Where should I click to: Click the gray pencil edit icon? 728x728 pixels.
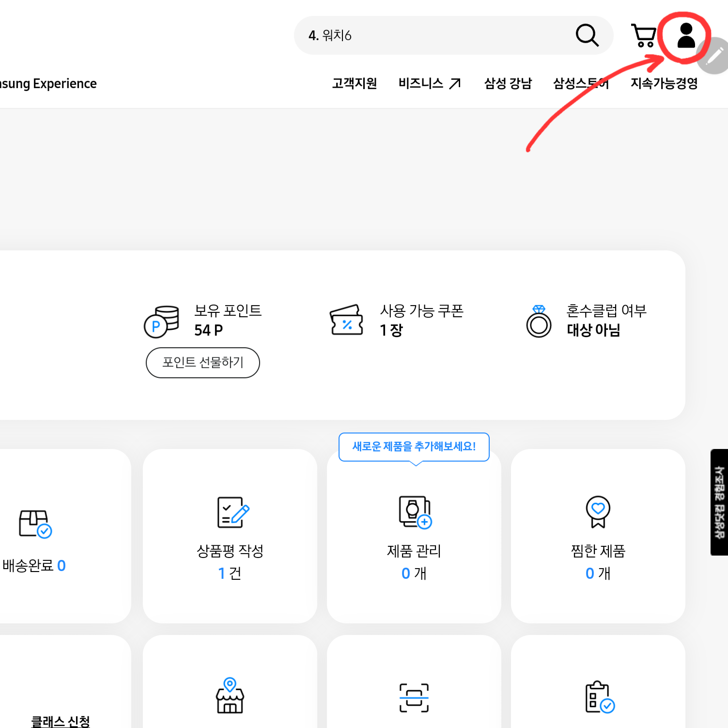714,56
